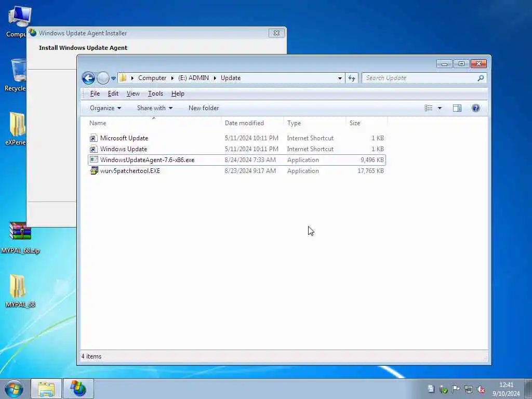Click date 8/23/2024 9:17 AM
Screen dimensions: 532x399
pos(250,170)
